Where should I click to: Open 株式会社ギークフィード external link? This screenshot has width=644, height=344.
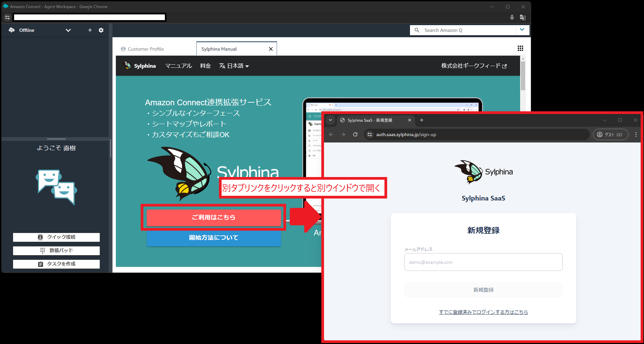pyautogui.click(x=474, y=66)
